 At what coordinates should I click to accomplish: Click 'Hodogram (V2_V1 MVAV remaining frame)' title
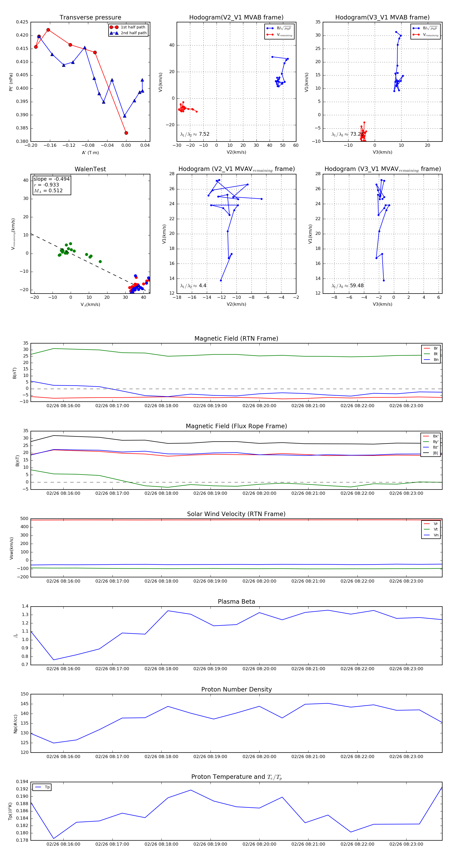pos(236,169)
